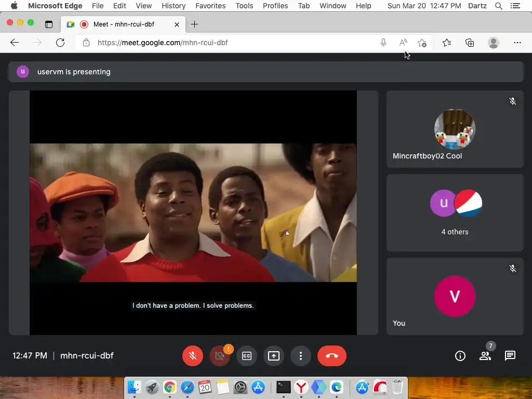The height and width of the screenshot is (399, 532).
Task: Click the microphone permission icon in the address bar
Action: pos(383,43)
